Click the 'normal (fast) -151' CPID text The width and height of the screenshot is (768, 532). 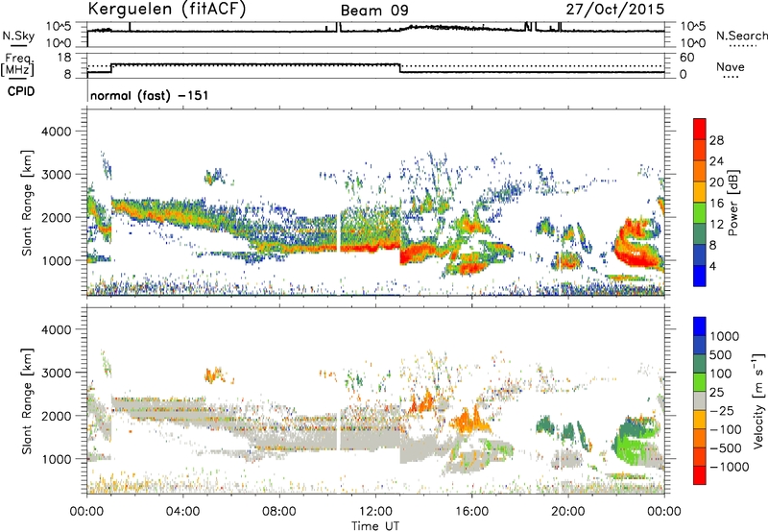point(150,95)
